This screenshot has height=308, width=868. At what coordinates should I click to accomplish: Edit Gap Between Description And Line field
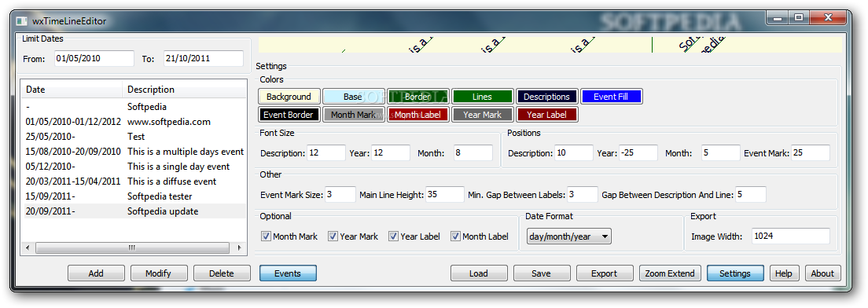click(x=751, y=195)
